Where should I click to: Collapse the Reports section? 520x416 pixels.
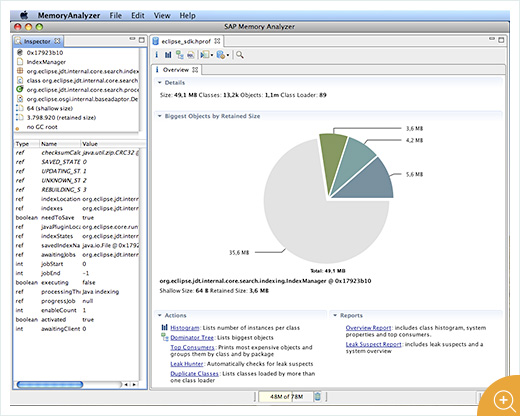[x=335, y=315]
